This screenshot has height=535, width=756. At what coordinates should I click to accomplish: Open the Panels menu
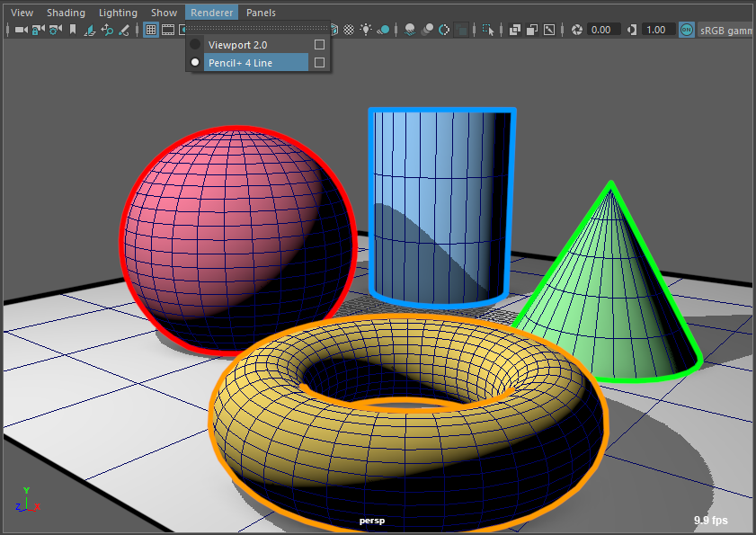click(x=261, y=13)
